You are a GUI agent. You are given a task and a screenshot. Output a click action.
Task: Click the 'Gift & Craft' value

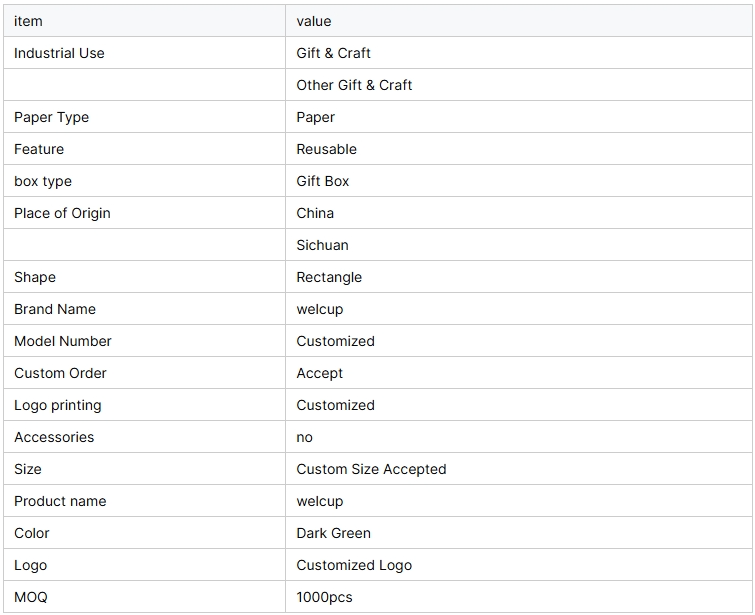(x=333, y=53)
